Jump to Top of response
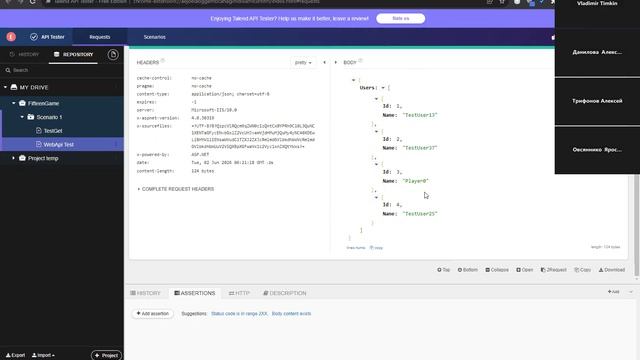 443,270
